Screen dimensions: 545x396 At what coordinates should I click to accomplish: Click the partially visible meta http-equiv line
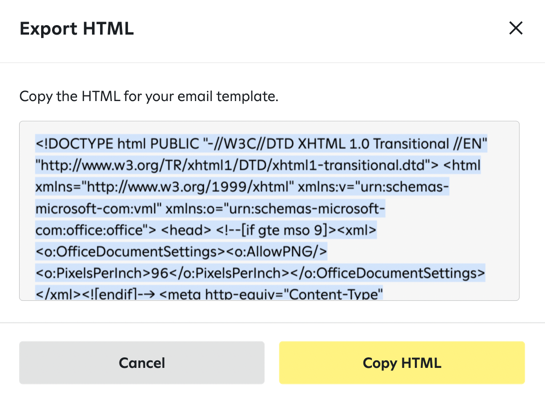[x=271, y=294]
